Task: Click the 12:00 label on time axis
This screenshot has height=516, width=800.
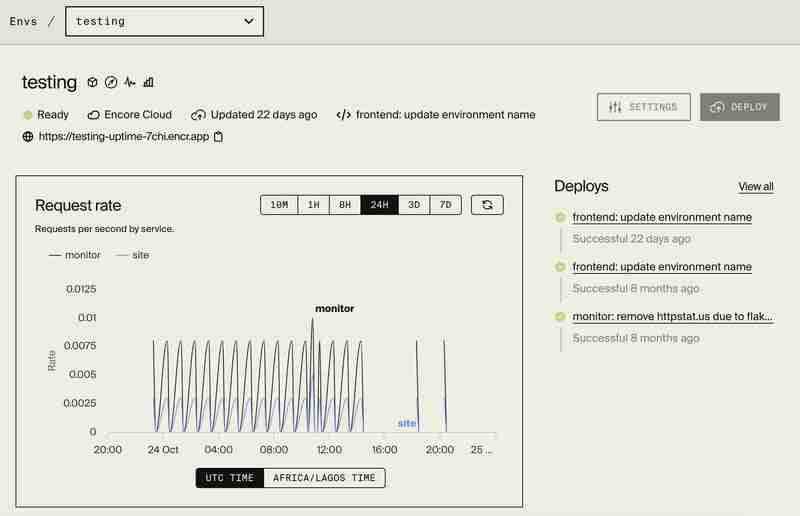Action: [x=329, y=450]
